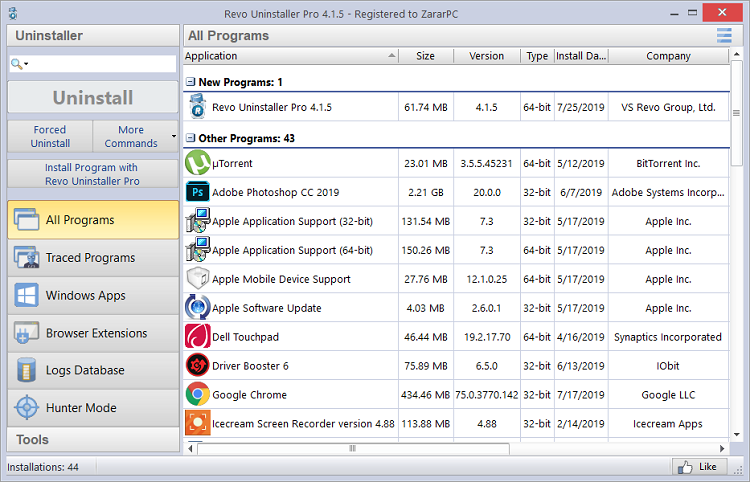The width and height of the screenshot is (750, 482).
Task: Sort by the Install Date column
Action: [x=581, y=56]
